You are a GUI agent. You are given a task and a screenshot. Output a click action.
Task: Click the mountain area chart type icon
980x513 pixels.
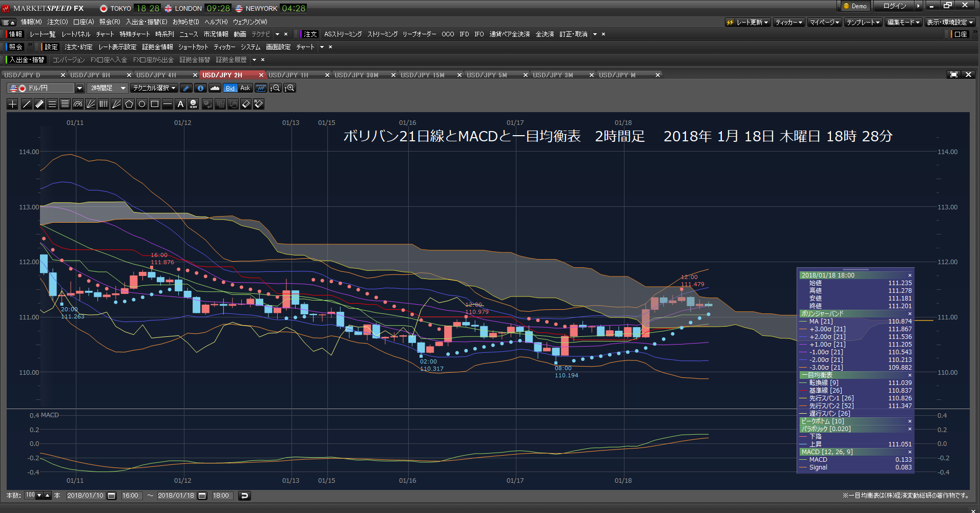[x=215, y=88]
